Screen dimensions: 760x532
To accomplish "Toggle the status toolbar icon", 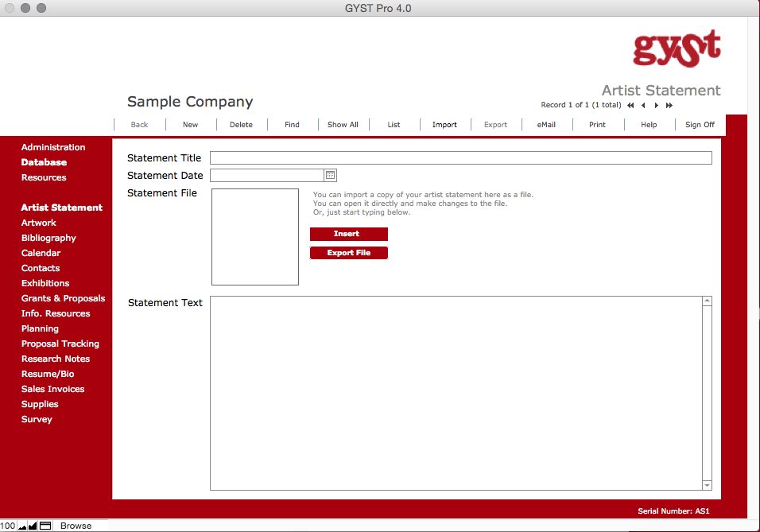I will click(x=45, y=526).
